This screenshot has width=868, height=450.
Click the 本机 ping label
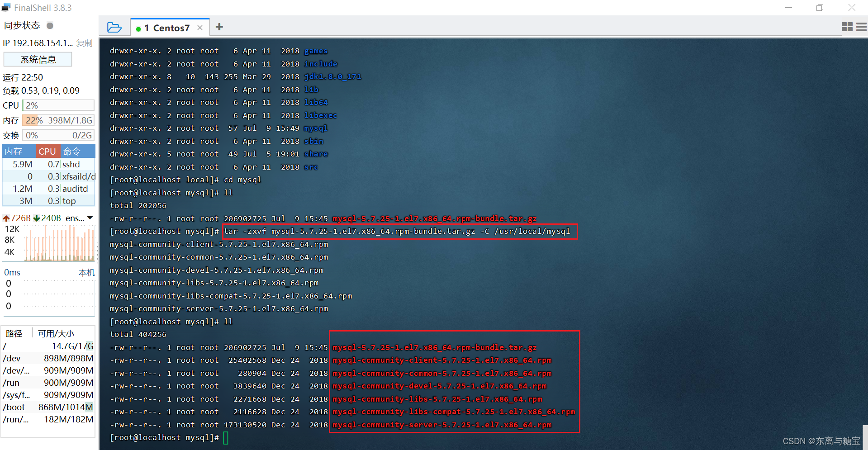(86, 272)
